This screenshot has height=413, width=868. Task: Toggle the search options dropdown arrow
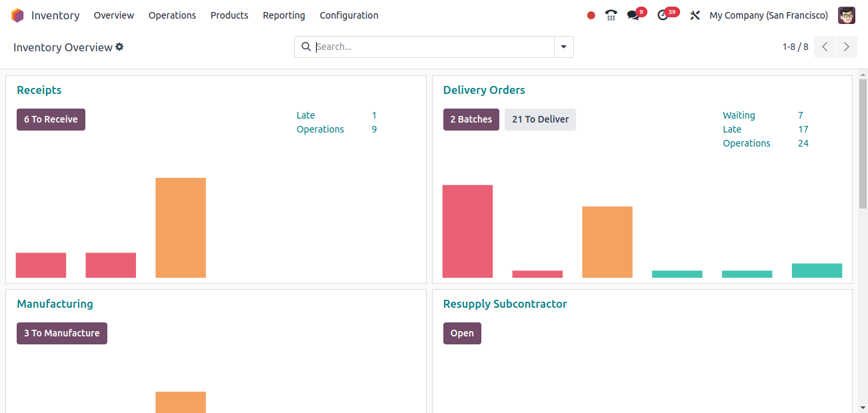[564, 47]
